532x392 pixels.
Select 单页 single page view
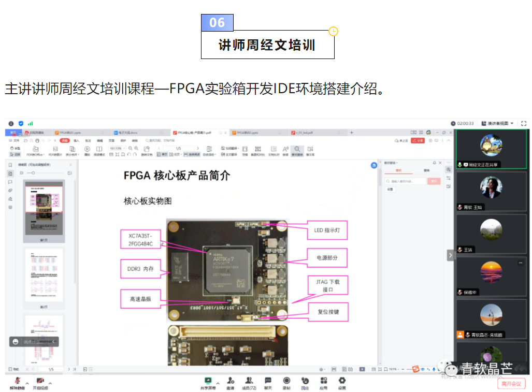(162, 154)
